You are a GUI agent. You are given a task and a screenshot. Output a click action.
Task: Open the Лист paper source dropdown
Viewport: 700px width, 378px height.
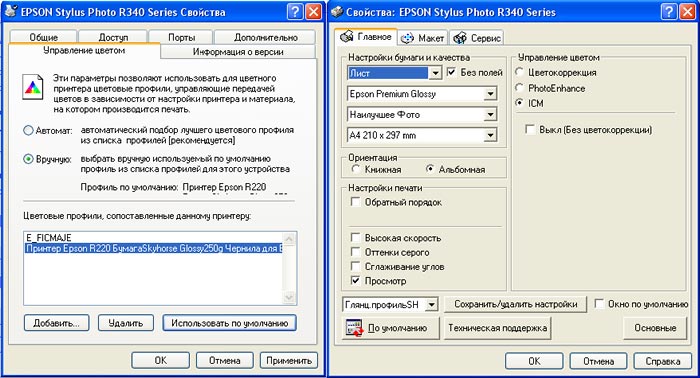[435, 73]
